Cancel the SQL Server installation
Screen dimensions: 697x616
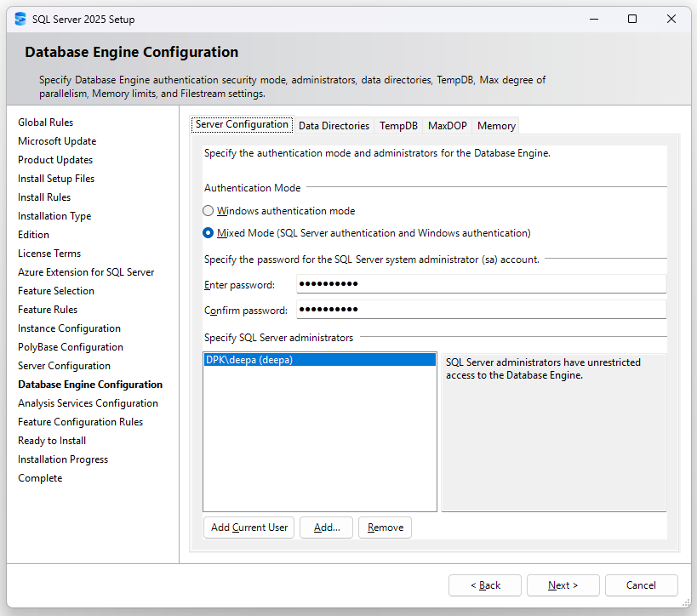click(641, 585)
